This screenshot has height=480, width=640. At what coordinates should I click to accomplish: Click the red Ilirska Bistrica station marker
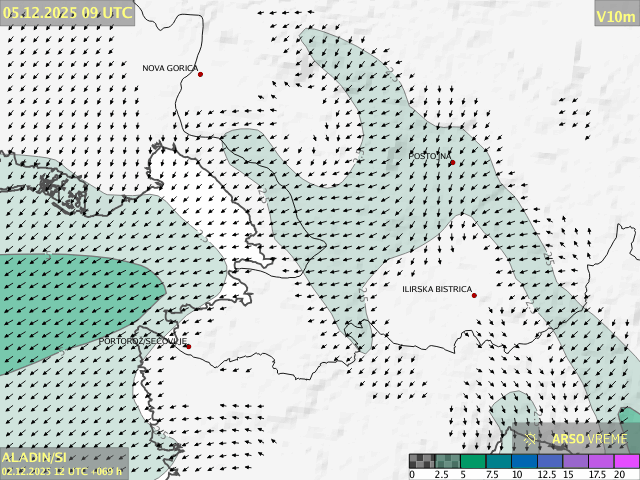[x=474, y=295]
